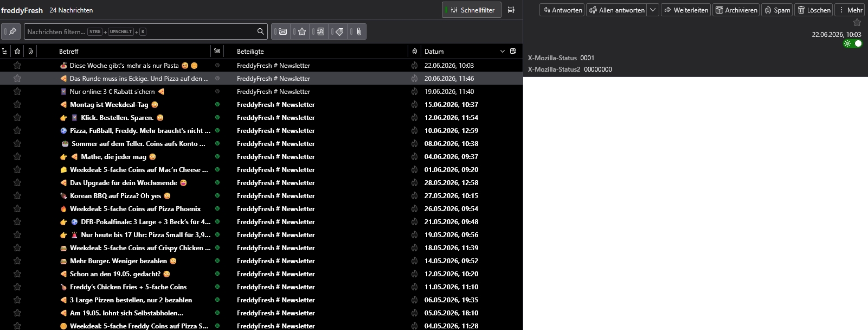Viewport: 868px width, 330px height.
Task: Star the 'Korean BBQ auf Pizza? Oh yes' message
Action: pos(17,195)
